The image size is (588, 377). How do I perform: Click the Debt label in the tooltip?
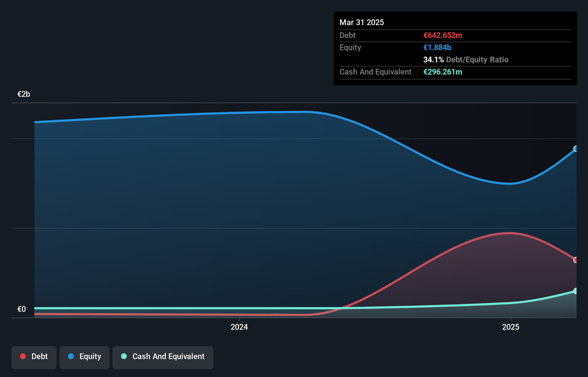(x=347, y=35)
